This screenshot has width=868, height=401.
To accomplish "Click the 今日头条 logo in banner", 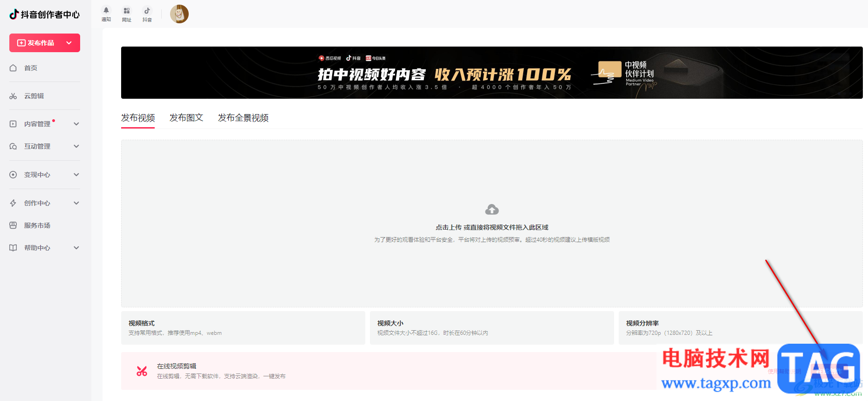I will [376, 58].
